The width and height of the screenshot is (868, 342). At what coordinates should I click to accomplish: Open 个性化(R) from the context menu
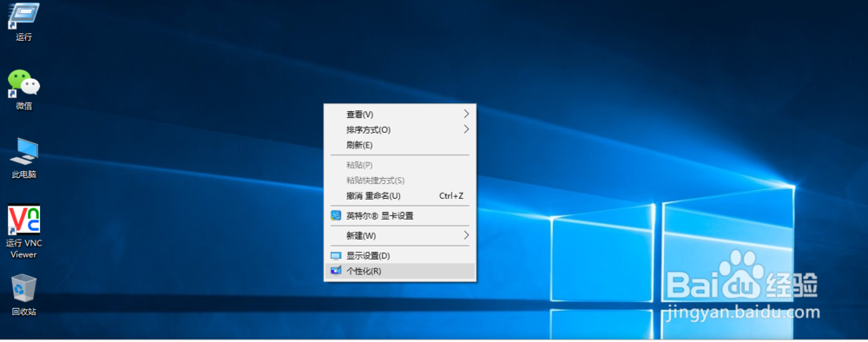pyautogui.click(x=399, y=271)
